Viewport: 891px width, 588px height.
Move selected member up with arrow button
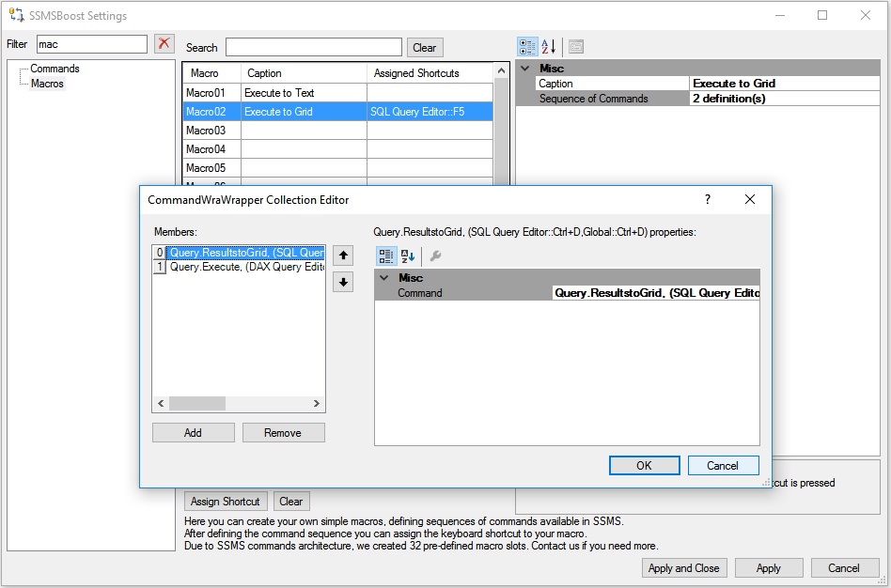coord(343,255)
